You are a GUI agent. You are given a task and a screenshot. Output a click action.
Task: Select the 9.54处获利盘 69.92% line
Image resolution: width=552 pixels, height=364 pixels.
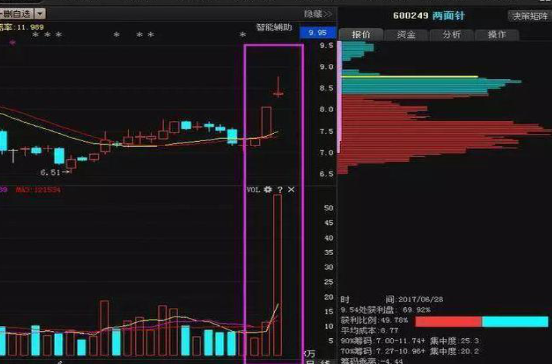(386, 310)
